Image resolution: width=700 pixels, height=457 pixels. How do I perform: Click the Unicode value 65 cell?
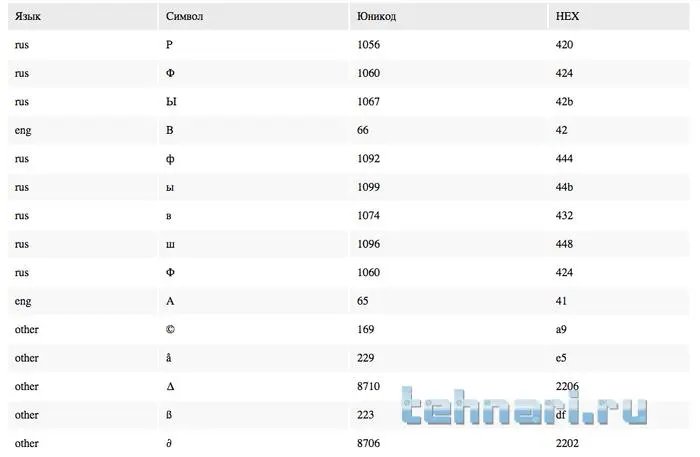point(363,300)
